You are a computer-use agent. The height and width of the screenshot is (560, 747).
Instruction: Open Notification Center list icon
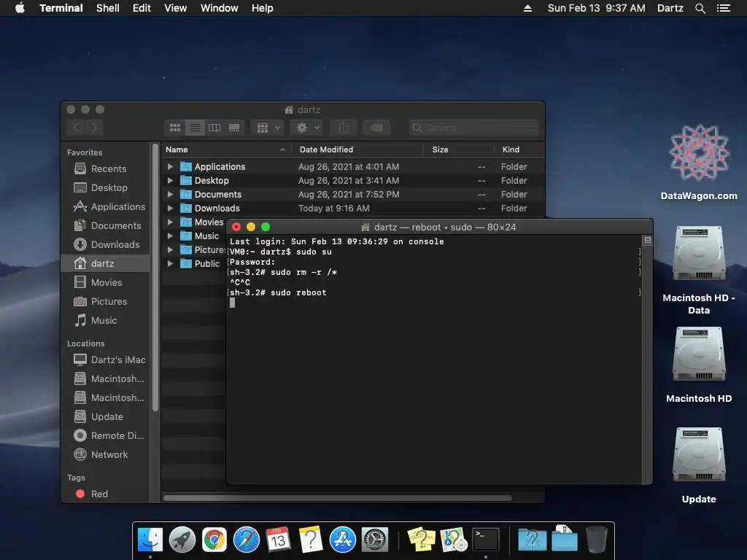pyautogui.click(x=724, y=8)
